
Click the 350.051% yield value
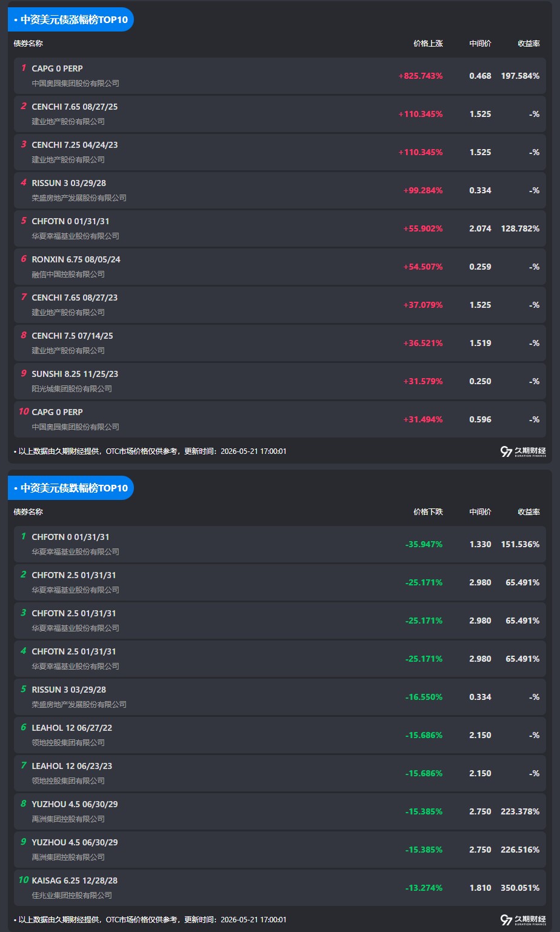coord(520,888)
